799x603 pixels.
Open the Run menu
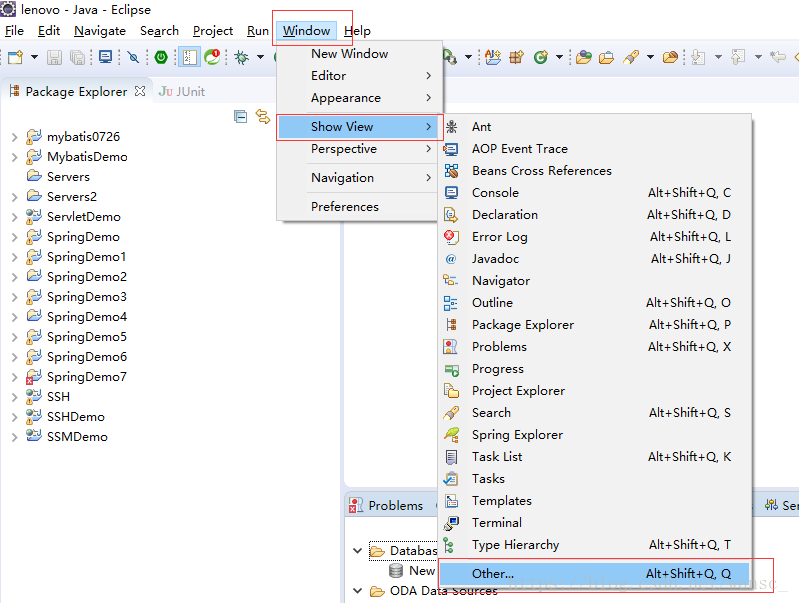click(x=258, y=31)
